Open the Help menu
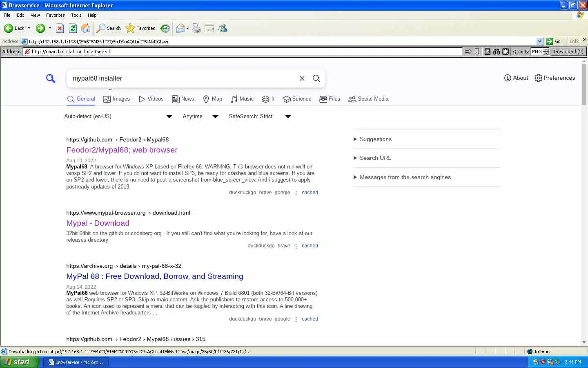 pos(92,15)
